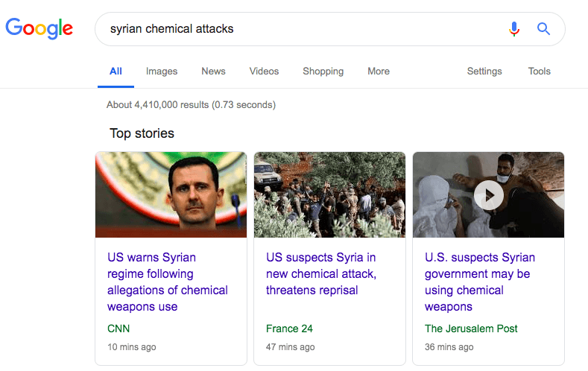Click the Google logo
Viewport: 588px width, 371px height.
pyautogui.click(x=39, y=28)
